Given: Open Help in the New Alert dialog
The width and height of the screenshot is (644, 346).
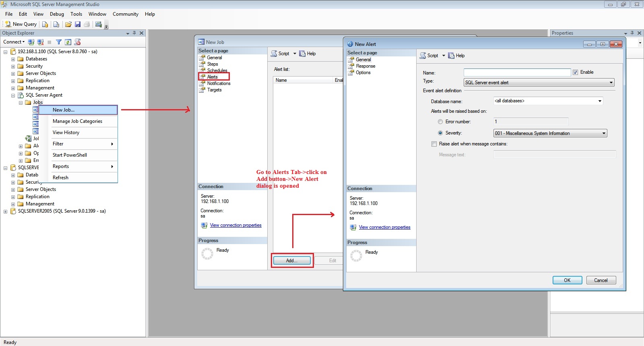Looking at the screenshot, I should tap(456, 56).
